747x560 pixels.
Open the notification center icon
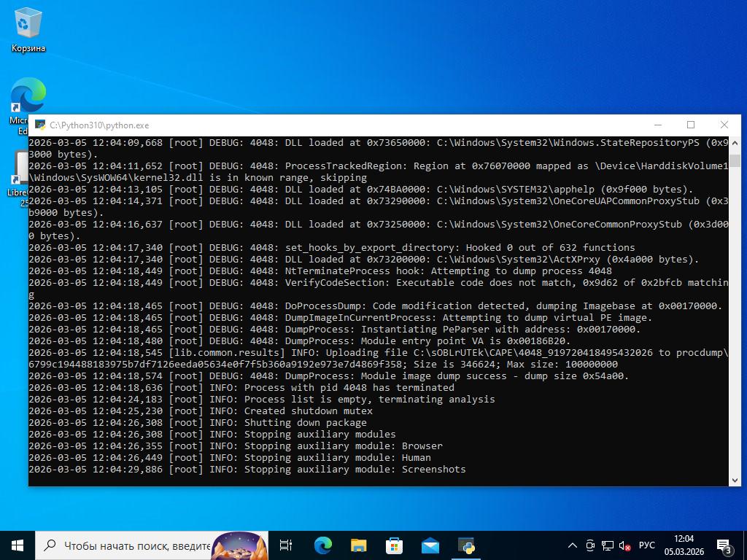[724, 545]
